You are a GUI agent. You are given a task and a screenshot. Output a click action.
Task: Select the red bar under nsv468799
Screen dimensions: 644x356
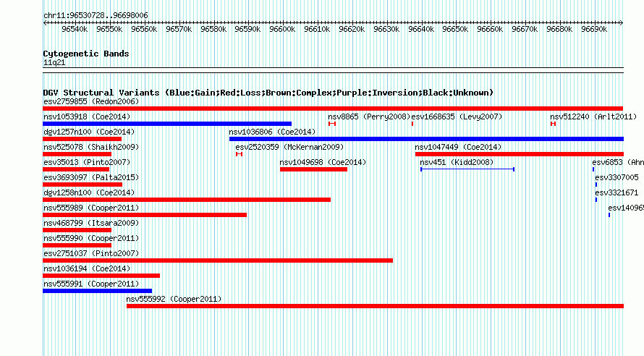click(77, 230)
